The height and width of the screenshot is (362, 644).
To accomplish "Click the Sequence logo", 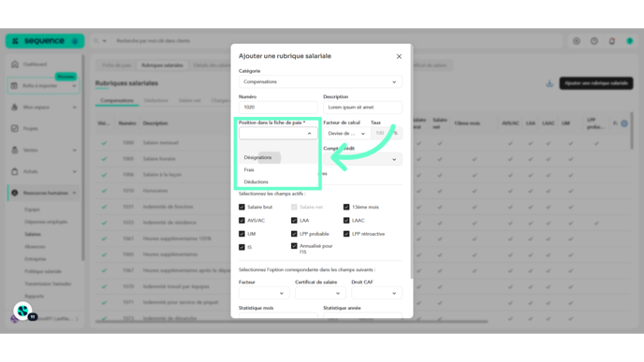I will click(44, 41).
